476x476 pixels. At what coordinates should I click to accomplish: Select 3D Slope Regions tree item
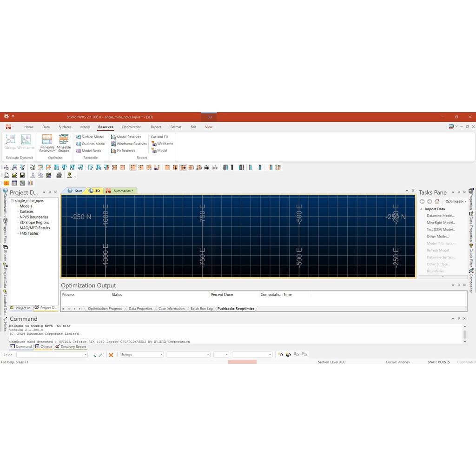coord(34,223)
